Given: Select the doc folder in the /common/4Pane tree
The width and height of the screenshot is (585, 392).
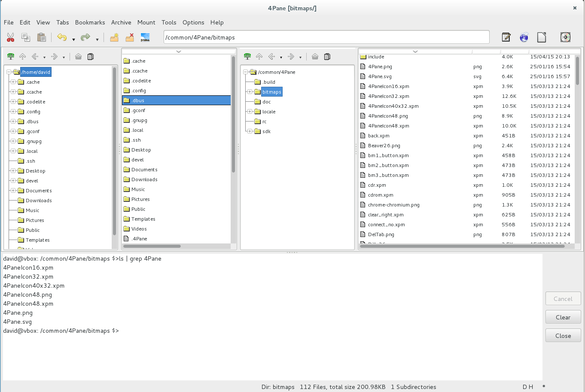Looking at the screenshot, I should (x=266, y=102).
